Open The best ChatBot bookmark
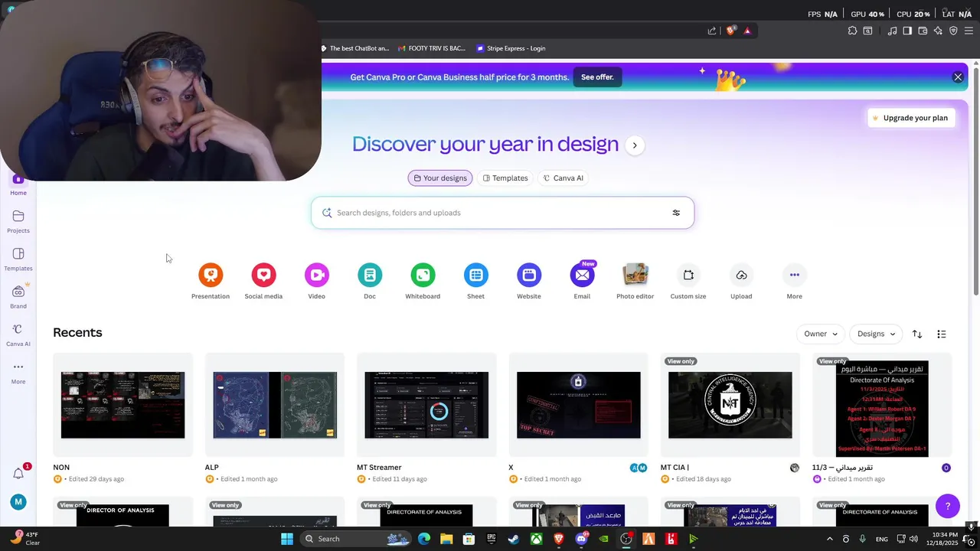This screenshot has width=980, height=551. pyautogui.click(x=354, y=48)
